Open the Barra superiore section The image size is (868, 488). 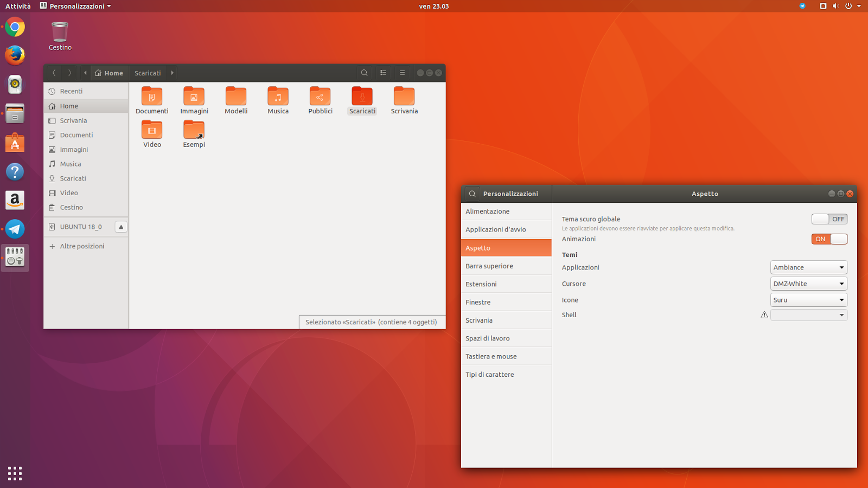pos(506,266)
